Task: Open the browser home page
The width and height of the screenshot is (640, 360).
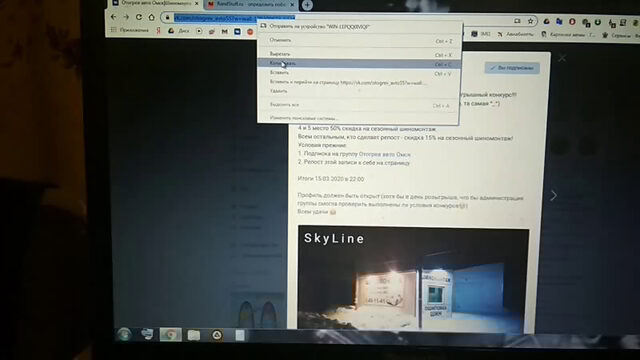Action: (x=152, y=17)
